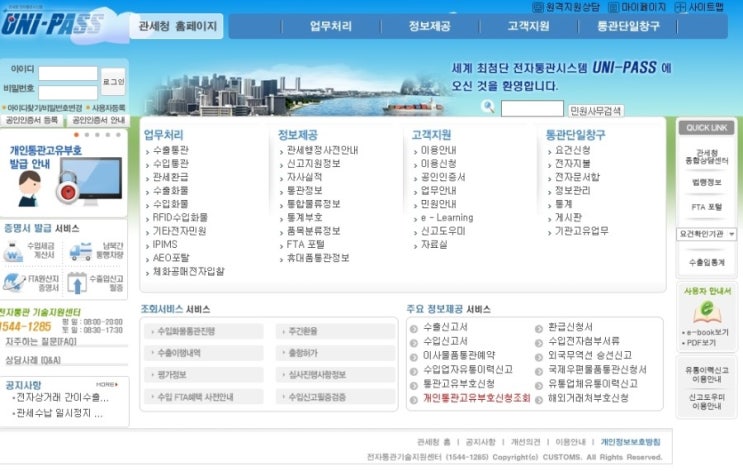Select first orange banner pagination dot
The image size is (743, 471).
[x=76, y=135]
